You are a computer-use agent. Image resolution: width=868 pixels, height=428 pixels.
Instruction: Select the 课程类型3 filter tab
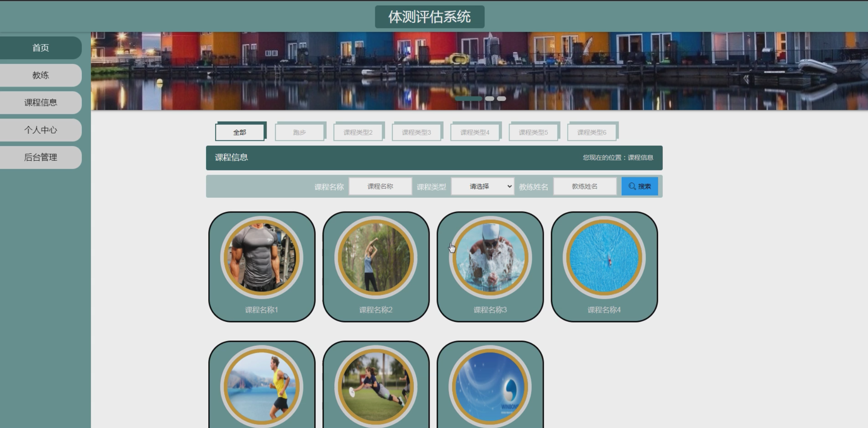click(417, 132)
